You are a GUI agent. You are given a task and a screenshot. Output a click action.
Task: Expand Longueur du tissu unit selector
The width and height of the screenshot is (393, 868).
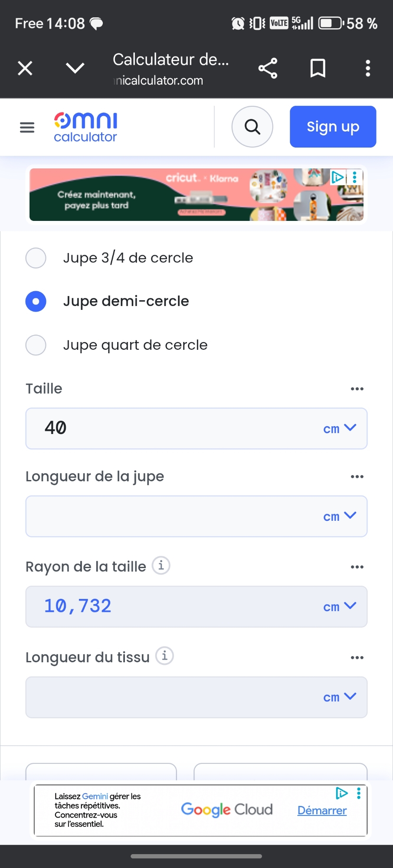[339, 697]
